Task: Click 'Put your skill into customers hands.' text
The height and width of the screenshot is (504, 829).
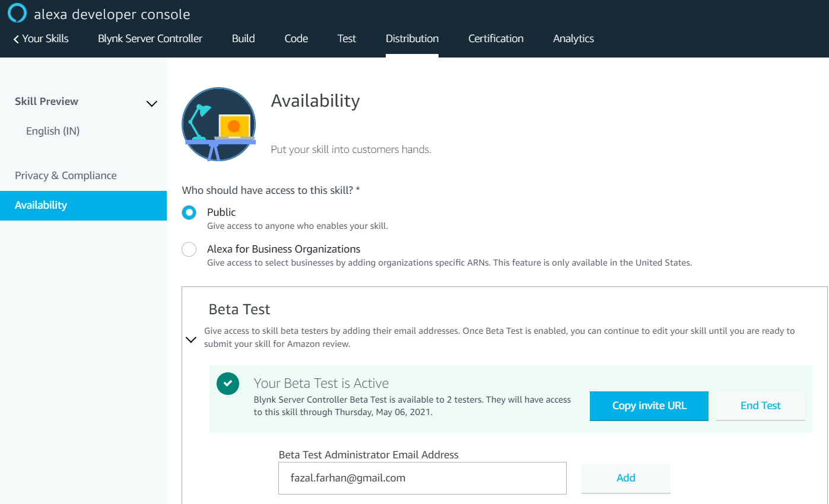Action: pos(351,149)
